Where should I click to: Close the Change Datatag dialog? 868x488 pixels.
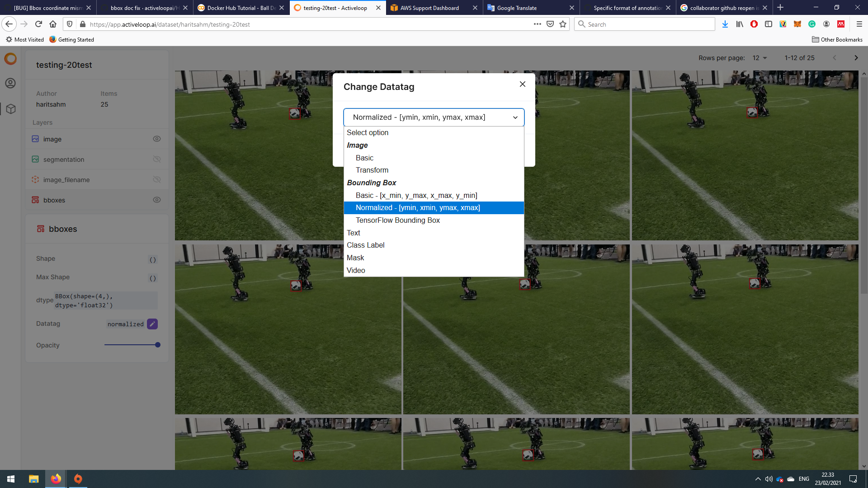pyautogui.click(x=523, y=84)
